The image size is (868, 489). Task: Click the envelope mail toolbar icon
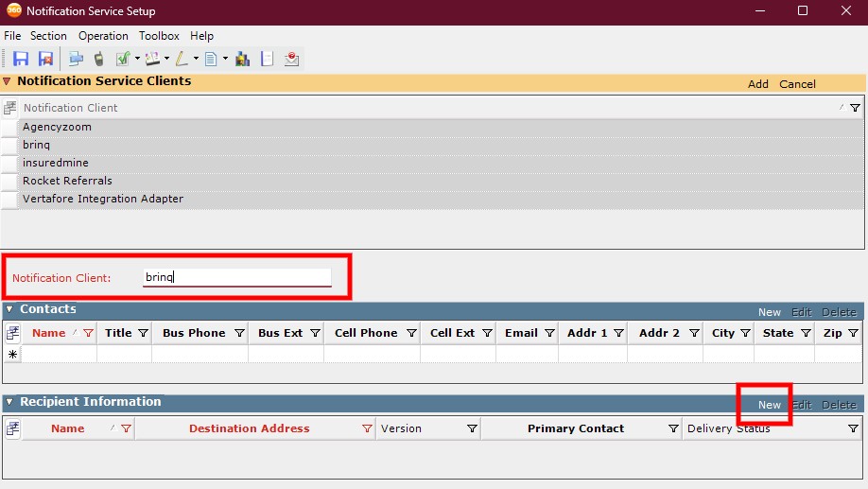292,59
